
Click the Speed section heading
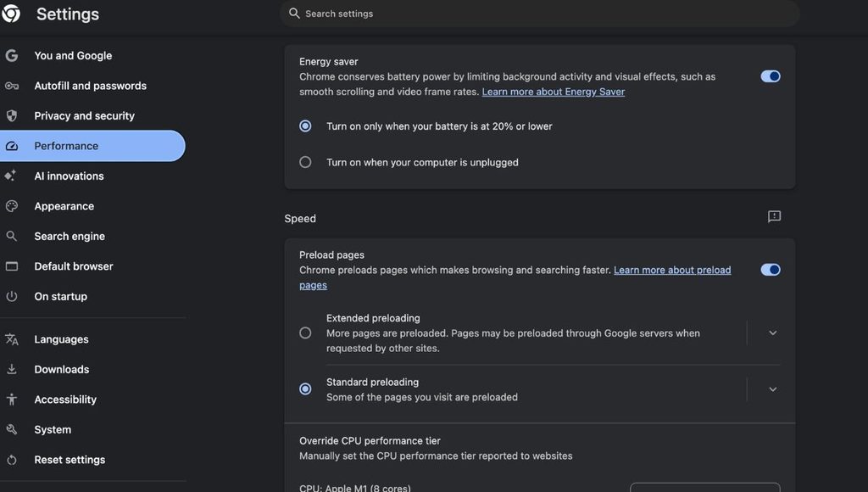(300, 219)
